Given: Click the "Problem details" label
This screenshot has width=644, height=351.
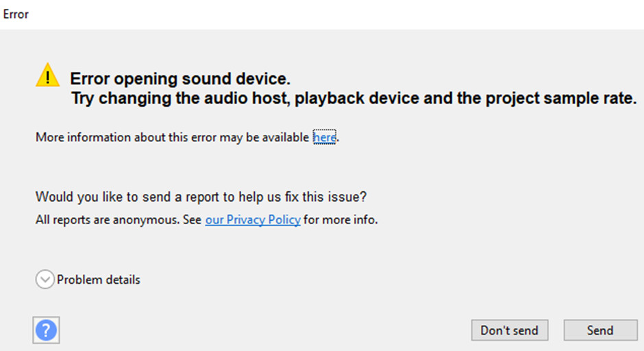Looking at the screenshot, I should point(99,280).
